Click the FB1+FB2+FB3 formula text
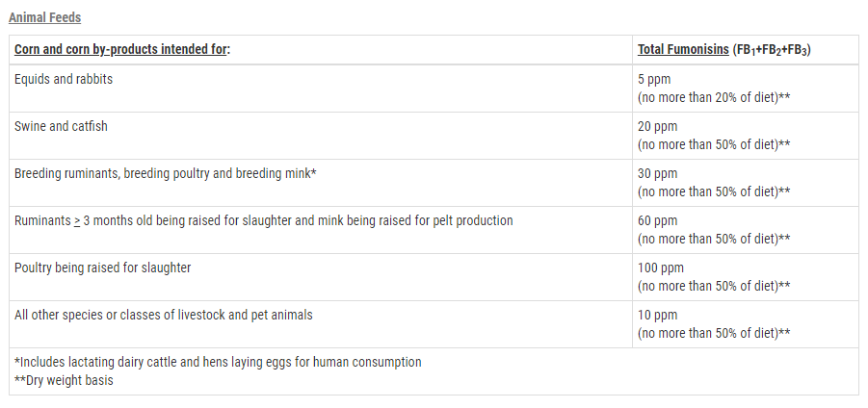Viewport: 868px width, 408px height. tap(772, 50)
